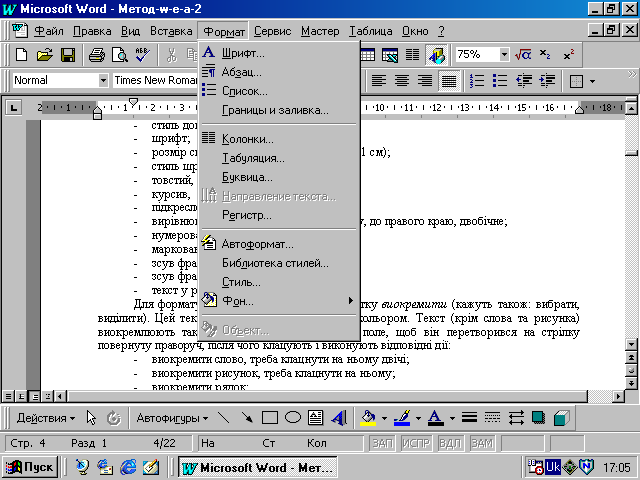640x480 pixels.
Task: Open shadow settings icon
Action: pos(539,418)
